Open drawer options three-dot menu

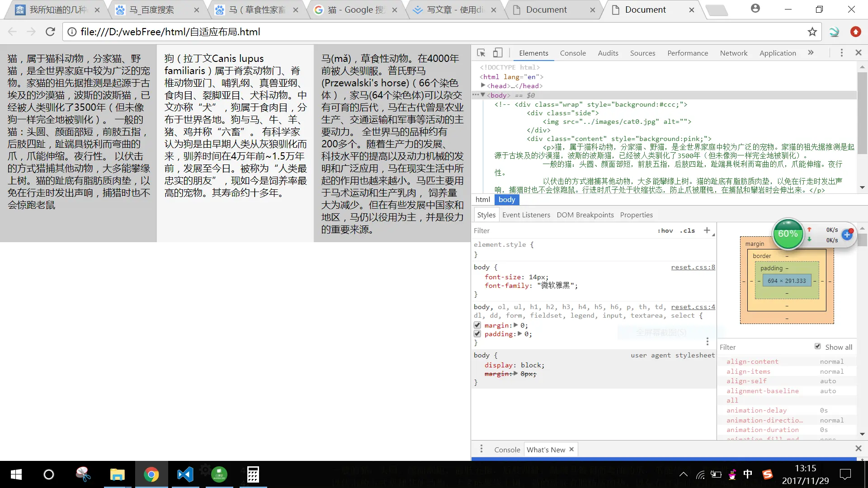(481, 449)
